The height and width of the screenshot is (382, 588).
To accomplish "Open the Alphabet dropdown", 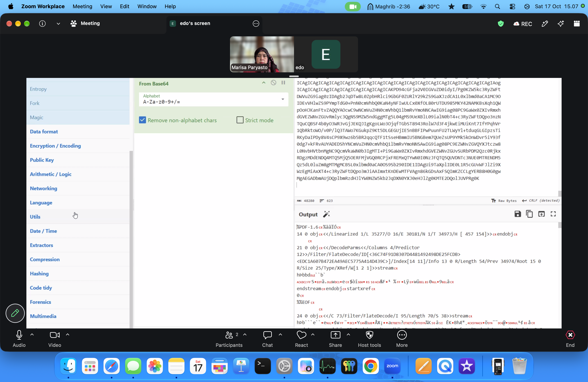I will click(213, 99).
